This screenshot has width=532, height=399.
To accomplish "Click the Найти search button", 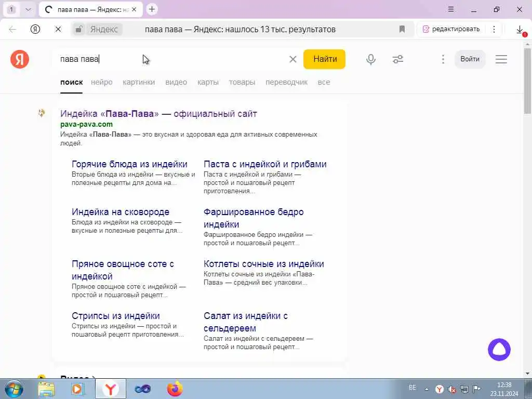I will [x=324, y=59].
